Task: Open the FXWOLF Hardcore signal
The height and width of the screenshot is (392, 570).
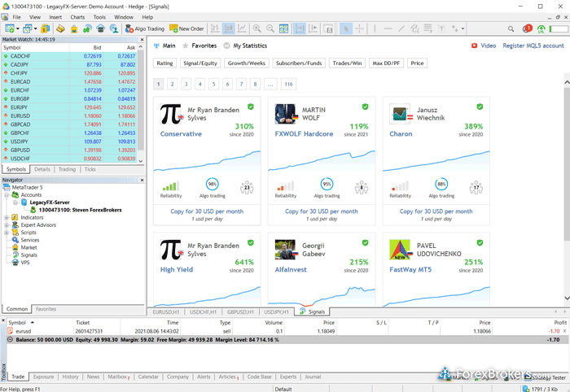Action: 304,134
